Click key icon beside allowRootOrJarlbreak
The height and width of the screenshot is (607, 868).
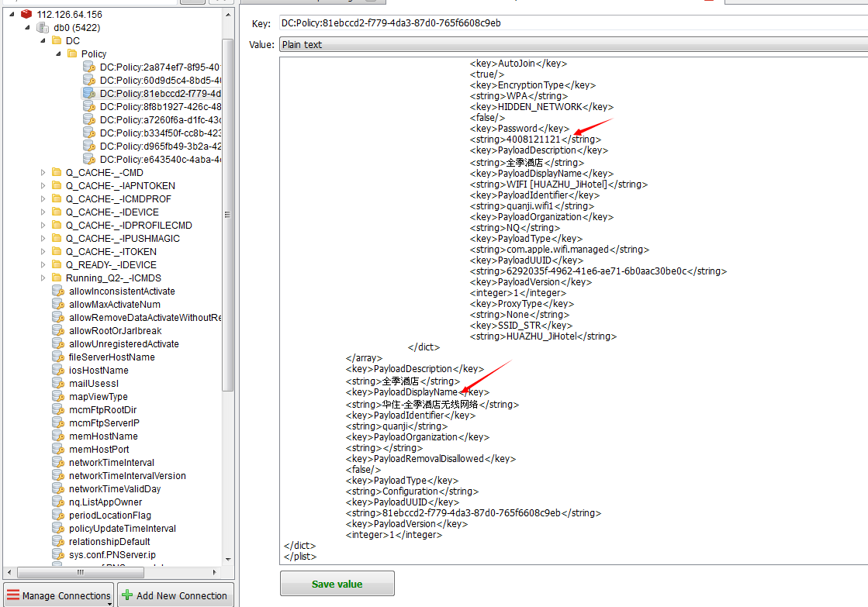click(58, 330)
